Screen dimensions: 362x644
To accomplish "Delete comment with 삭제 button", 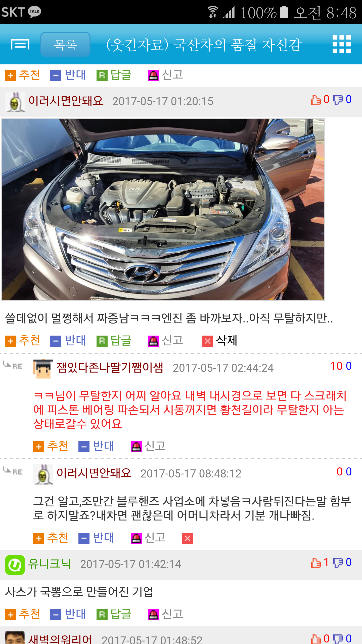I will coord(220,341).
